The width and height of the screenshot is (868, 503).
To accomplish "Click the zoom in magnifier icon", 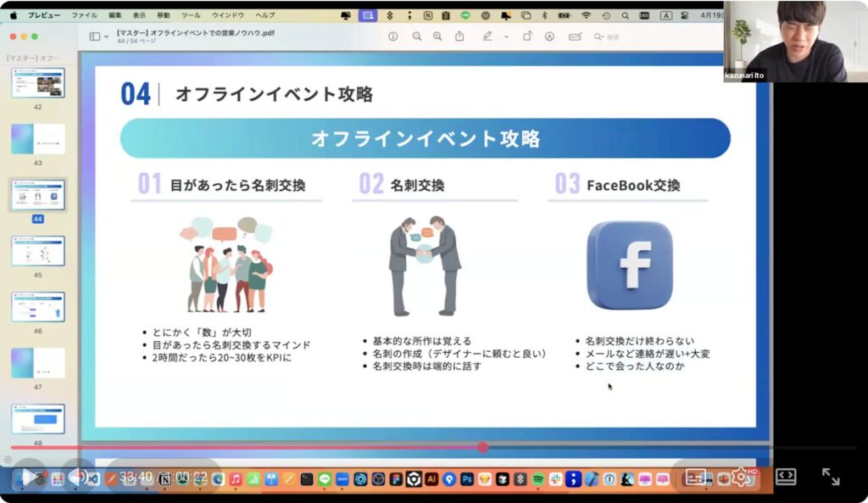I will (437, 36).
